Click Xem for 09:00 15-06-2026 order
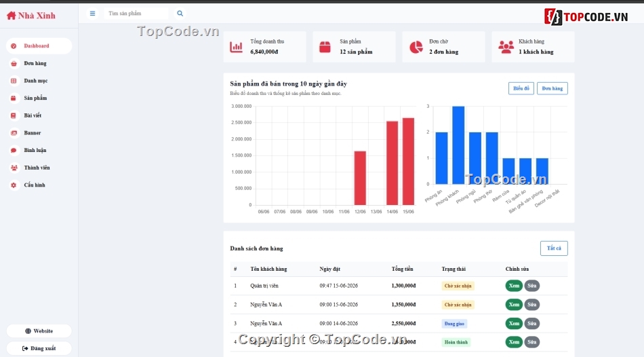The image size is (644, 357). [514, 305]
